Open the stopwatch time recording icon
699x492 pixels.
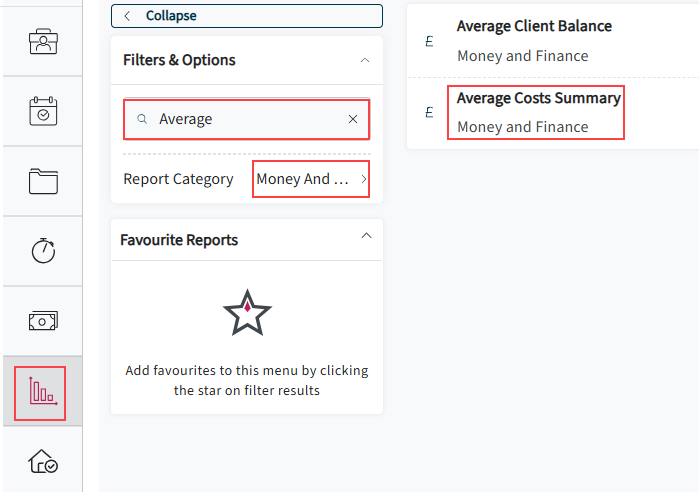tap(43, 250)
